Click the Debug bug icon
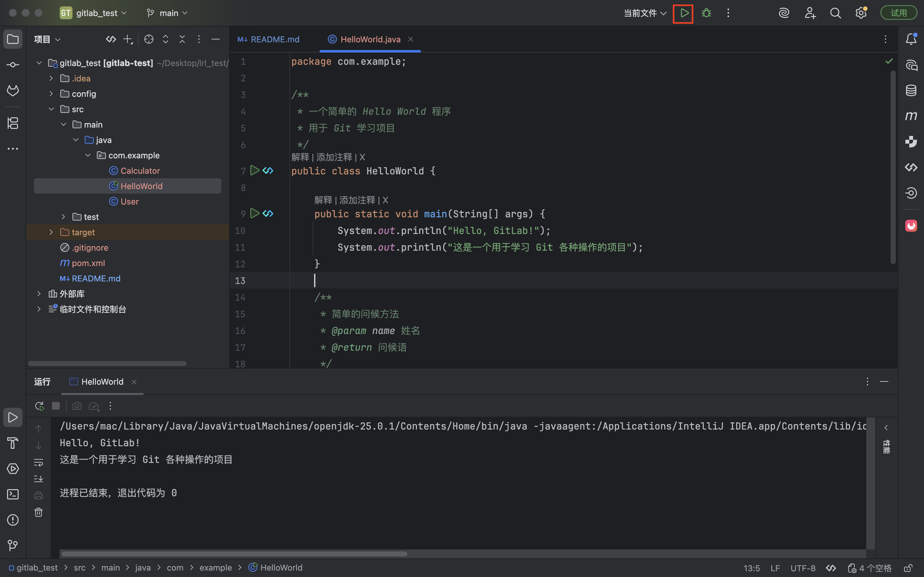This screenshot has height=577, width=924. [x=706, y=13]
